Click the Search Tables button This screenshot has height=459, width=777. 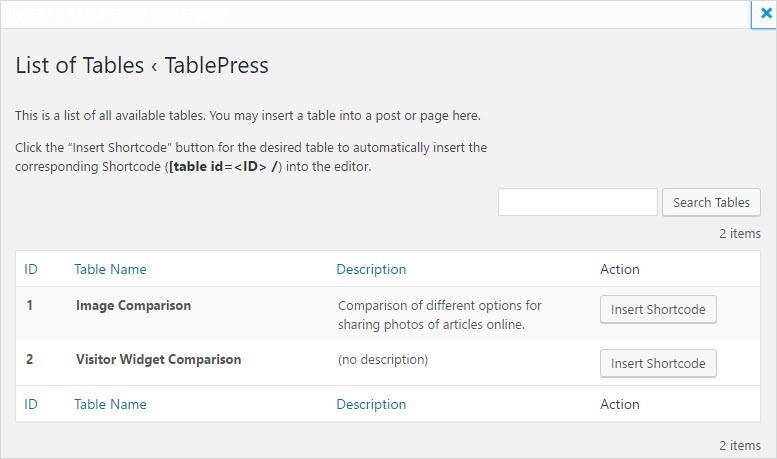tap(711, 202)
